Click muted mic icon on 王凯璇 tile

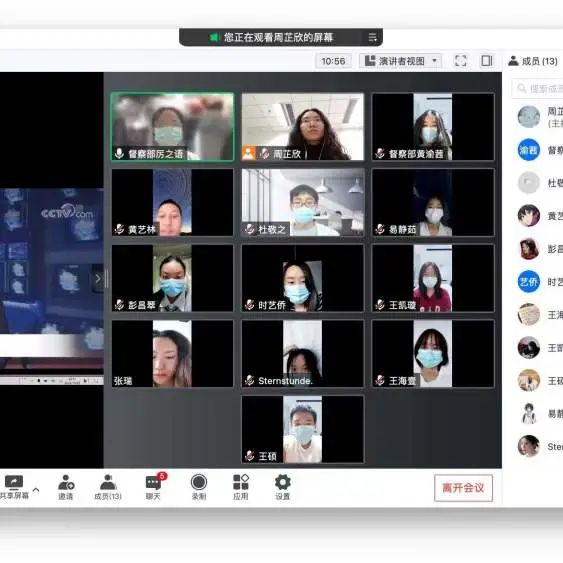[380, 305]
